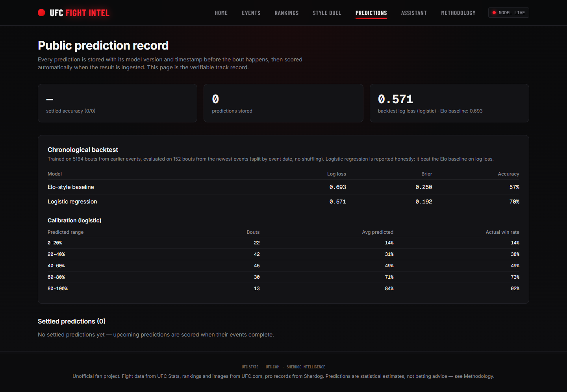Click the Chronological backtest heading

pyautogui.click(x=83, y=150)
